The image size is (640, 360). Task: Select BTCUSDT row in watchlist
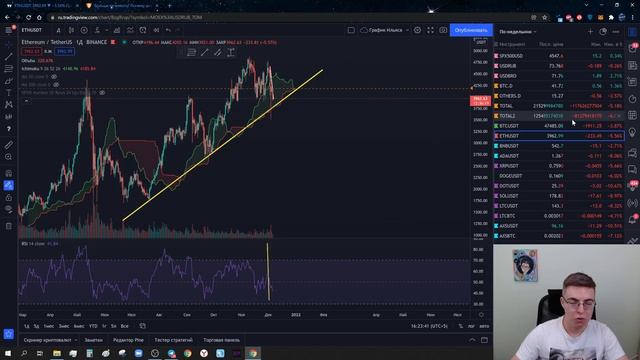(559, 126)
